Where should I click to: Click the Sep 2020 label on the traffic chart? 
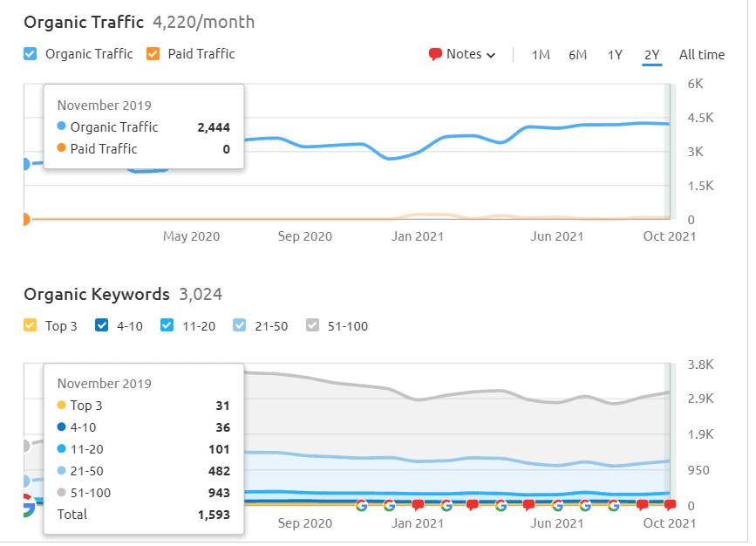click(x=304, y=236)
